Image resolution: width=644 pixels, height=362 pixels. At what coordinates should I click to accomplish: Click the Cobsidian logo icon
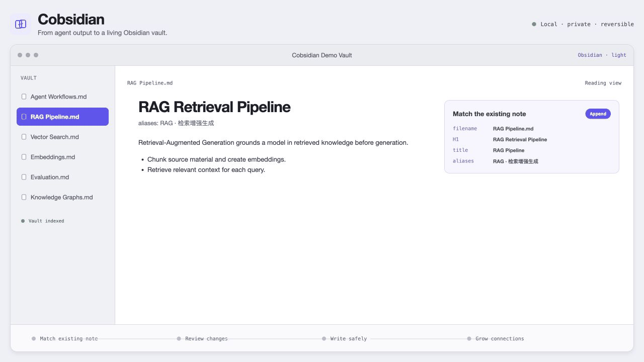tap(21, 24)
